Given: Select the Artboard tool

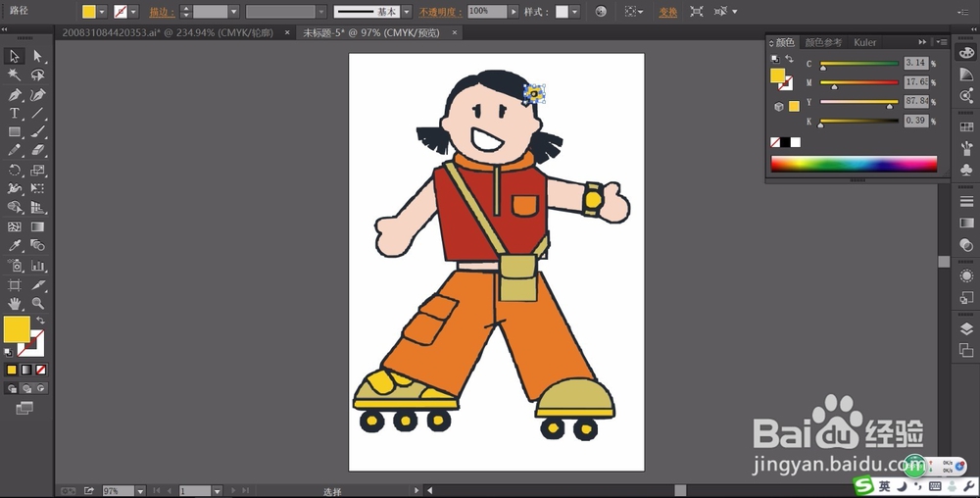Looking at the screenshot, I should click(15, 285).
